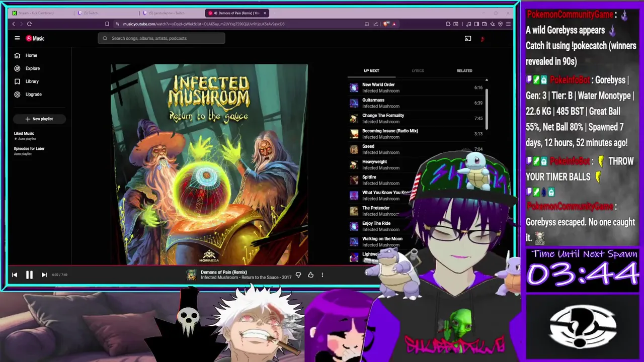The image size is (644, 362).
Task: Skip to next track
Action: 44,275
